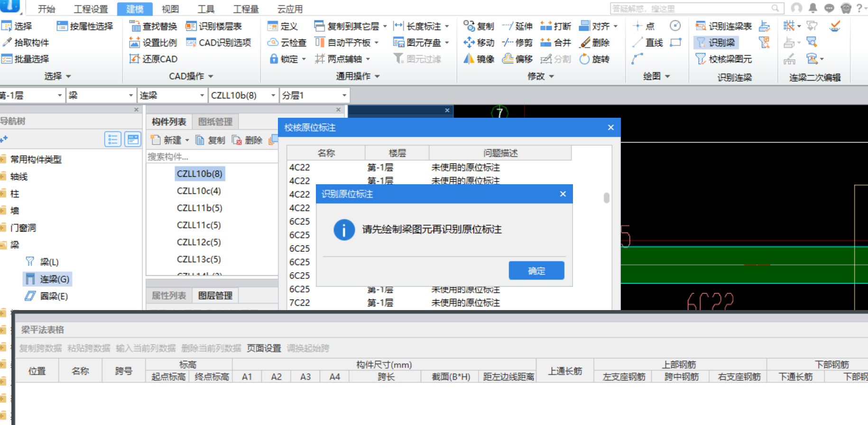Screen dimensions: 868x425
Task: Click 复制 in 修改 group
Action: (479, 26)
